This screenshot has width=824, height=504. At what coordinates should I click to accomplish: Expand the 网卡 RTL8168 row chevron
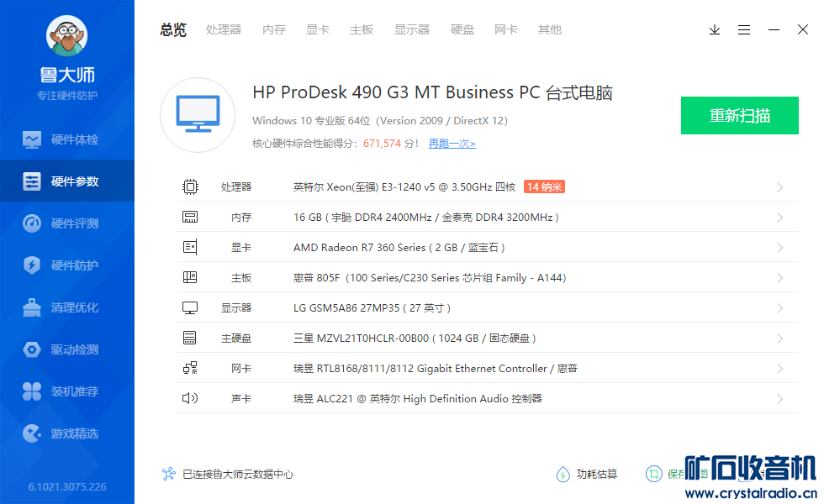click(x=780, y=369)
